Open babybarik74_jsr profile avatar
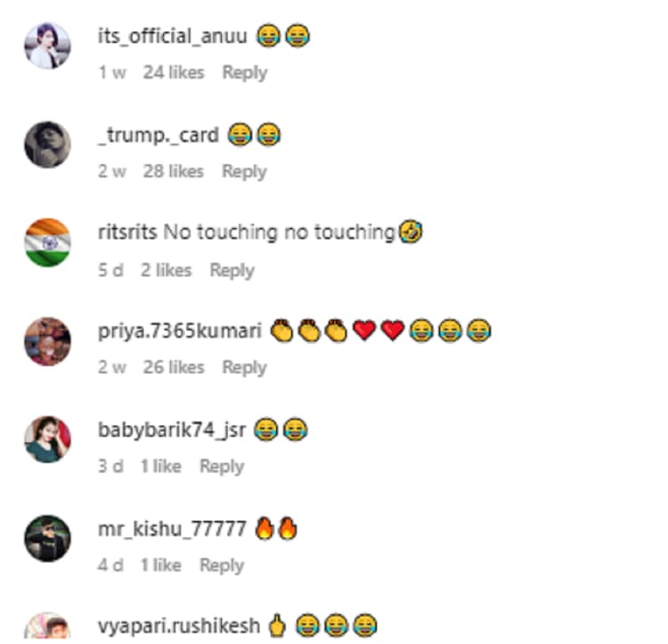Viewport: 668px width, 644px height. 47,440
